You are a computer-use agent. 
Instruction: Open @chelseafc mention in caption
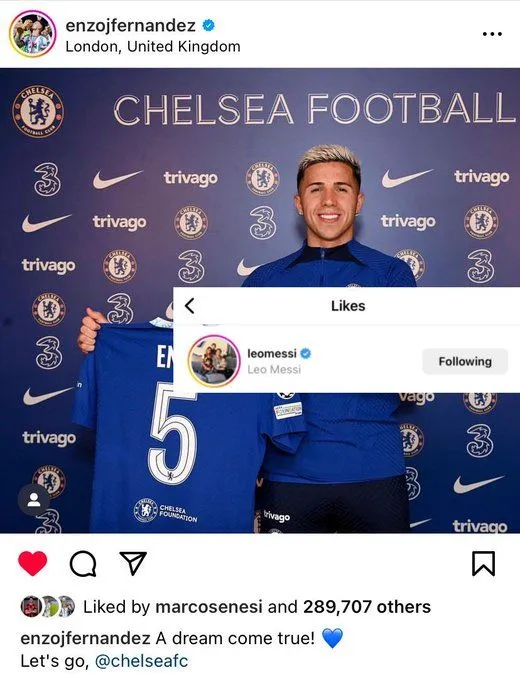click(x=141, y=661)
